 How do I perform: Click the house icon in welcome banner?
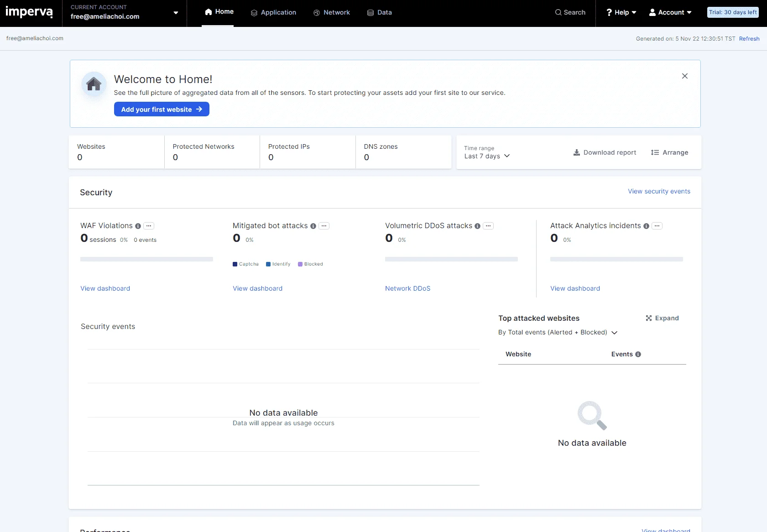pyautogui.click(x=94, y=84)
